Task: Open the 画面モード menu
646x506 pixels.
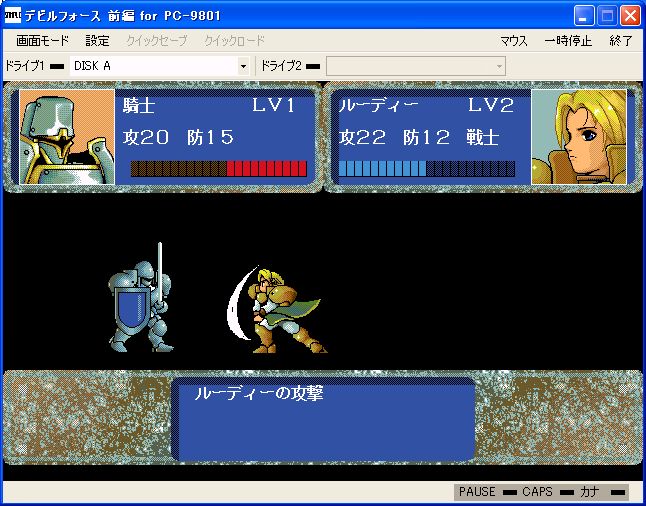Action: [x=42, y=41]
